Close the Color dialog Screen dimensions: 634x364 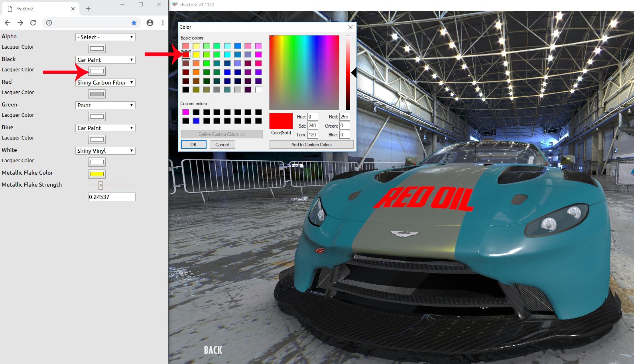pos(350,27)
